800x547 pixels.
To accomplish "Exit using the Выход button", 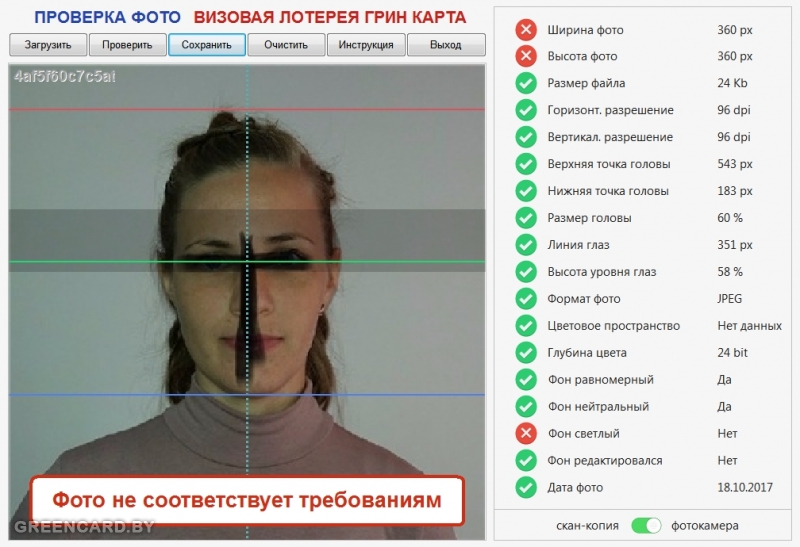I will click(x=446, y=45).
